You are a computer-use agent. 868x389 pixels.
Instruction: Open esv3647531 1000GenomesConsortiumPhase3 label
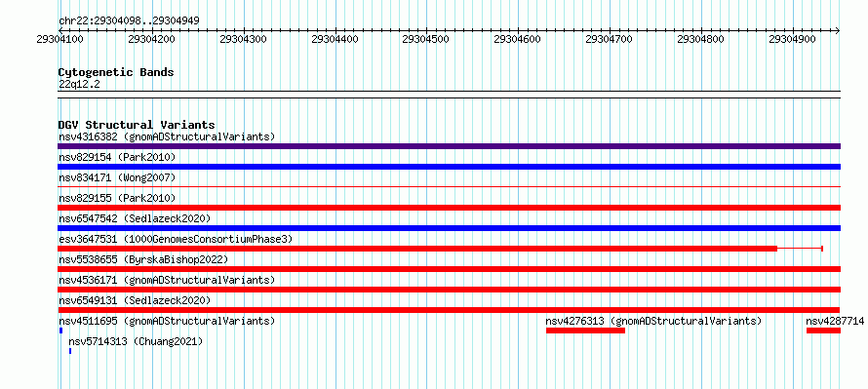coord(176,239)
